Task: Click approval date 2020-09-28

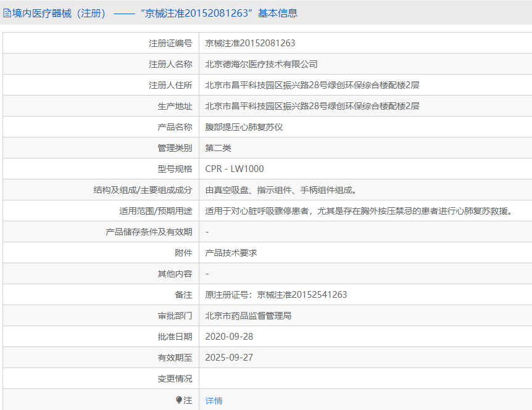Action: pos(229,337)
